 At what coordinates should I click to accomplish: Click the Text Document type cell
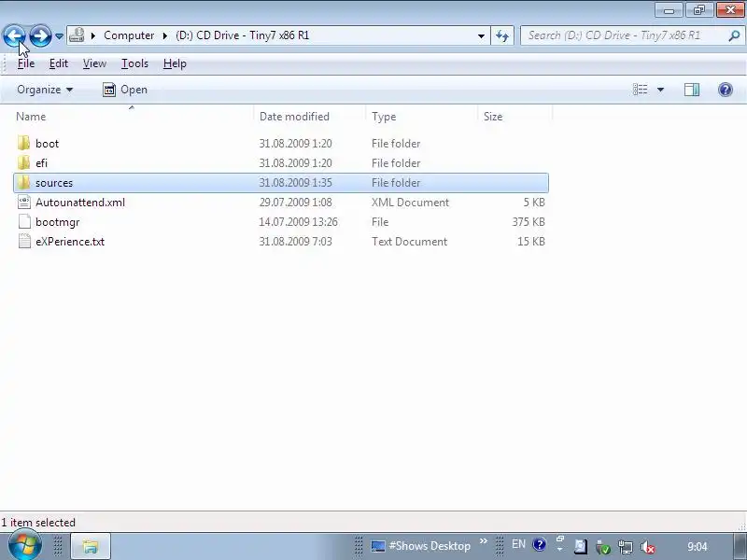point(409,242)
